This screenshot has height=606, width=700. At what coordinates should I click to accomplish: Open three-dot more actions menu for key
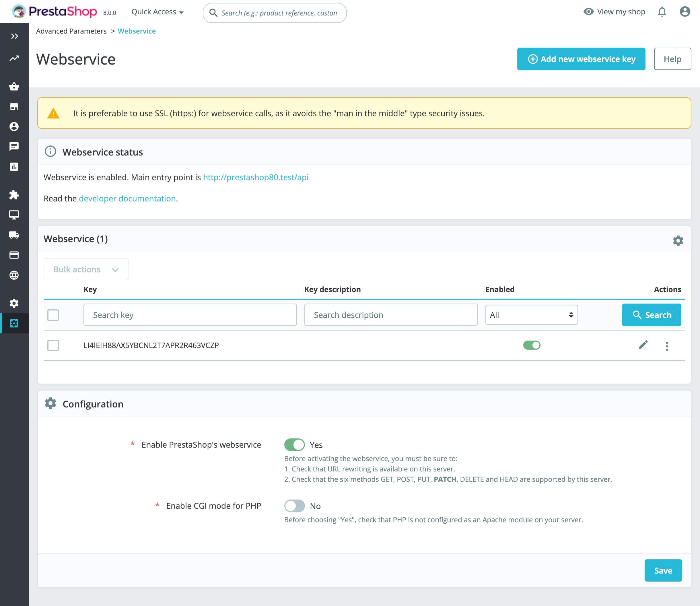point(667,346)
